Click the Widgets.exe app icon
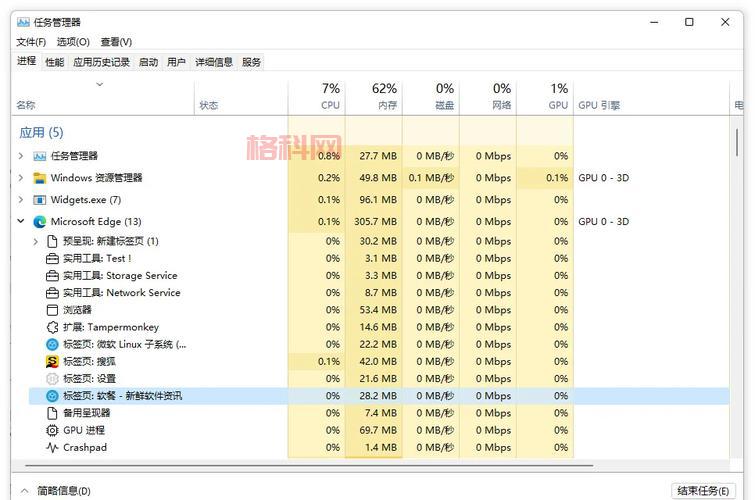755x500 pixels. pos(39,200)
